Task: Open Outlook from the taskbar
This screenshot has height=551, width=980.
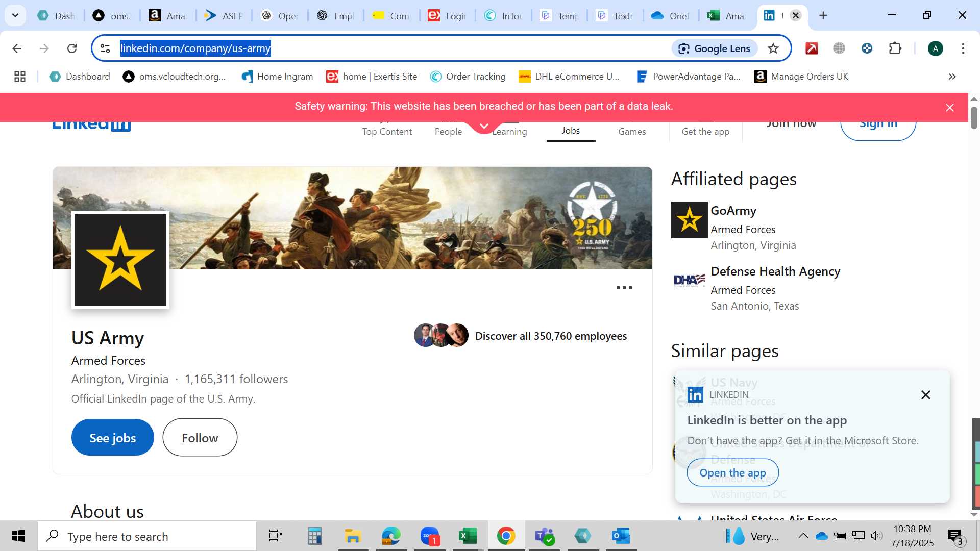Action: pos(621,536)
